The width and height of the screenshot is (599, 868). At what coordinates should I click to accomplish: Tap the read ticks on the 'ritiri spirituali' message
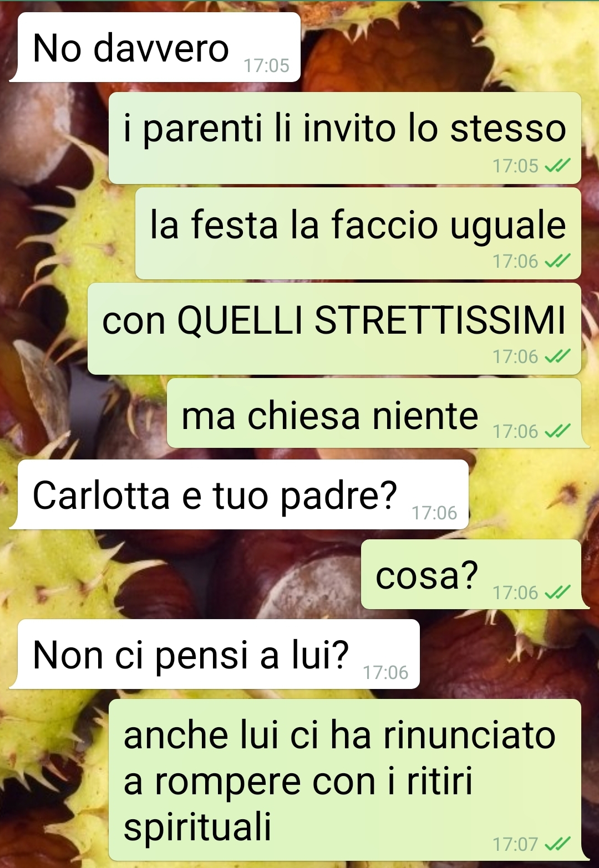coord(557,844)
